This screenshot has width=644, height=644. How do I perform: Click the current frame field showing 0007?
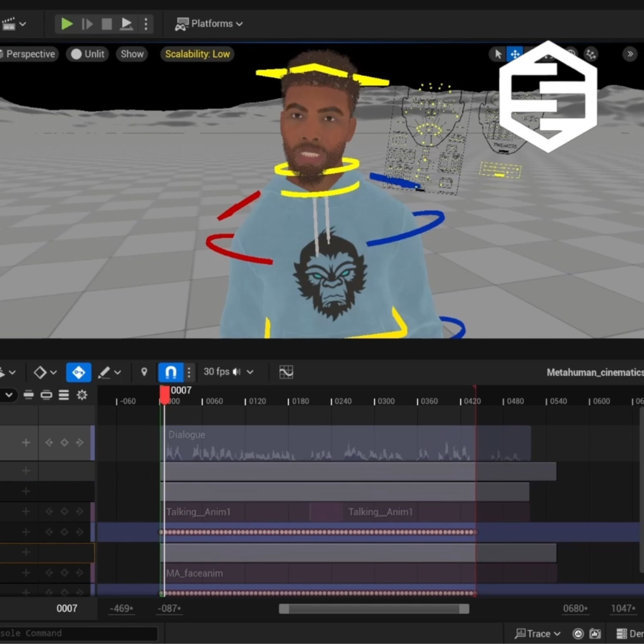click(x=67, y=609)
